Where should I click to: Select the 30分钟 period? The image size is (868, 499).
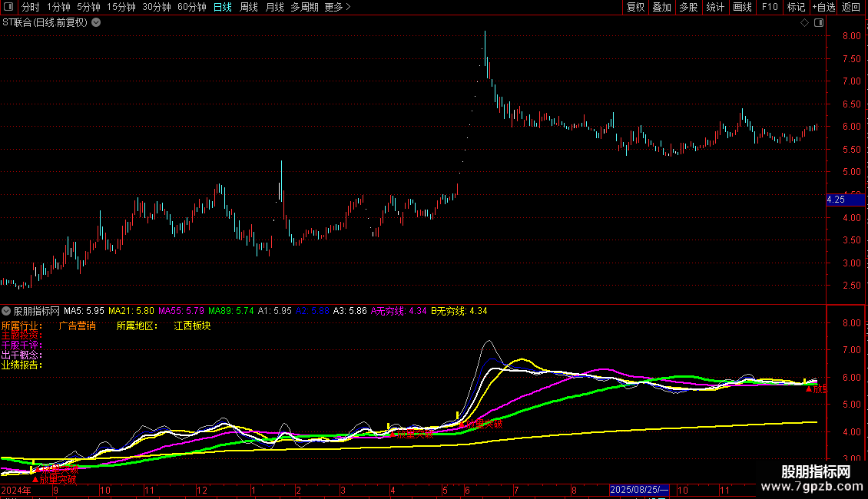tap(157, 7)
